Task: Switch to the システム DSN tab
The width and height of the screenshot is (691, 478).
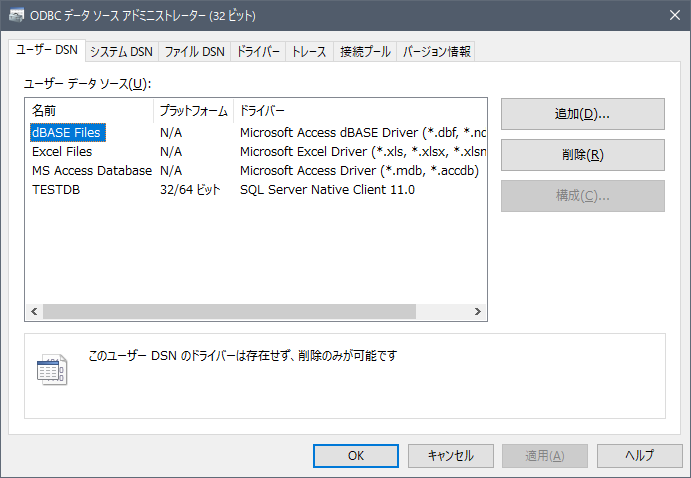Action: pos(121,52)
